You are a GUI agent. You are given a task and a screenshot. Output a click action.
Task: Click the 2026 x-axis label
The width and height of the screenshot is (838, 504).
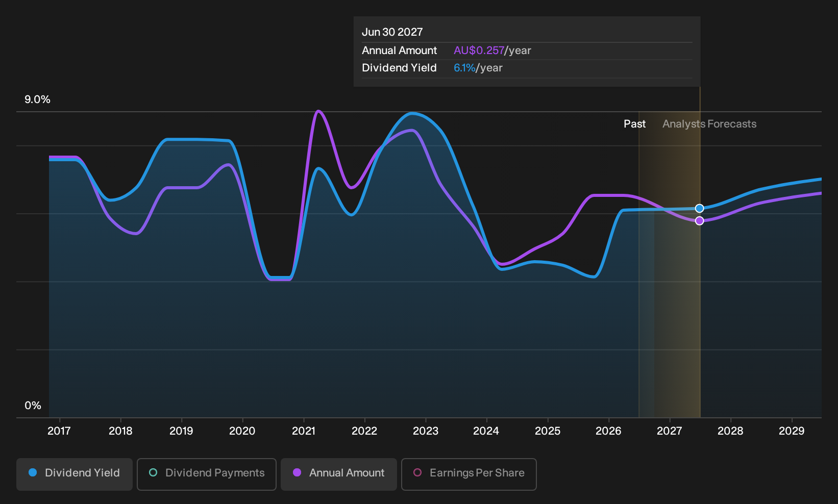click(x=608, y=431)
